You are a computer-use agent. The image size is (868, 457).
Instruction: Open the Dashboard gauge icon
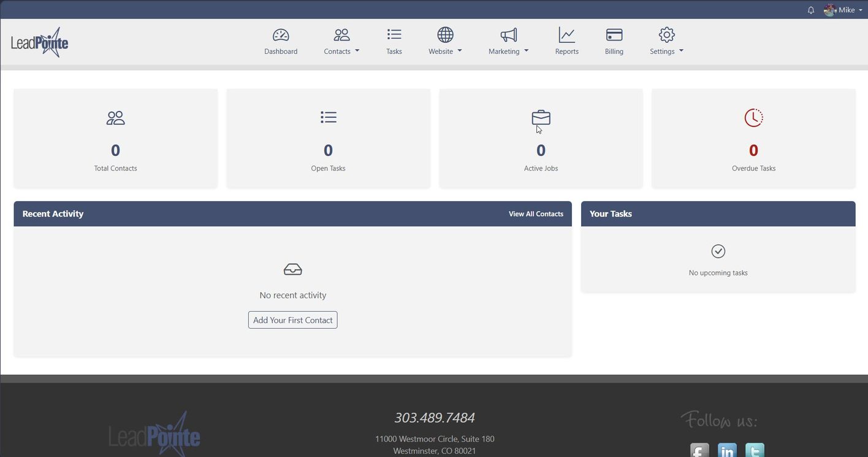click(281, 35)
